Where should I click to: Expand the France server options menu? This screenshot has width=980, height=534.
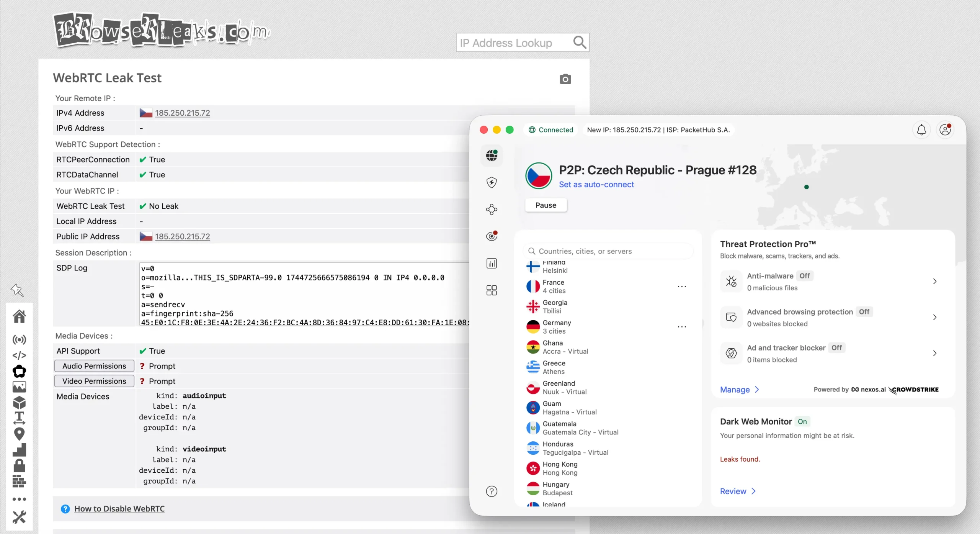click(x=682, y=286)
